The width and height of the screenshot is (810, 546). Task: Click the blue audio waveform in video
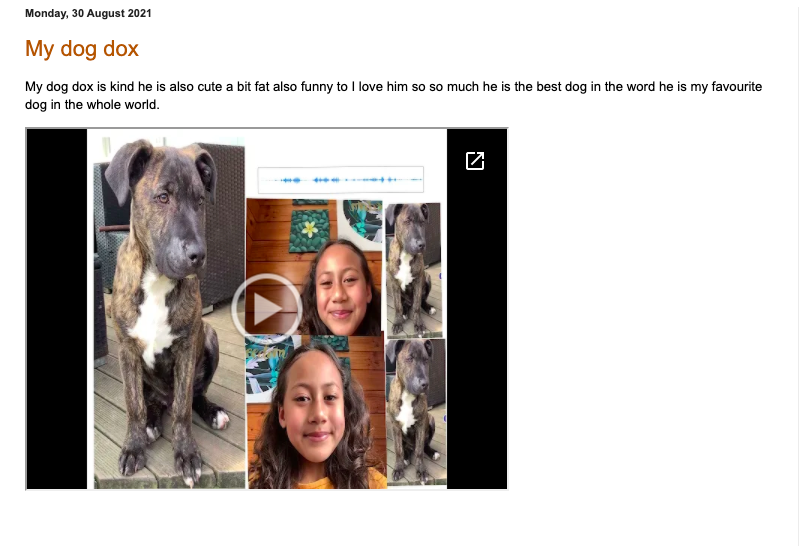click(341, 180)
